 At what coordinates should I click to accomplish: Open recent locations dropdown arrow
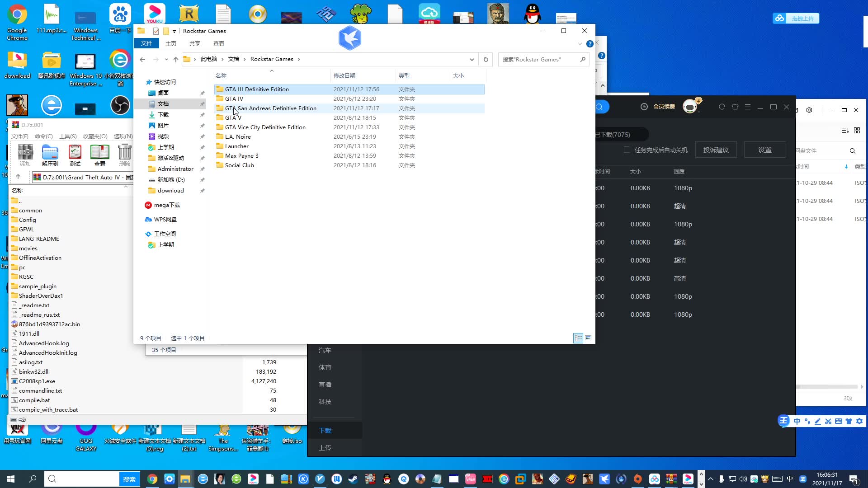[166, 59]
